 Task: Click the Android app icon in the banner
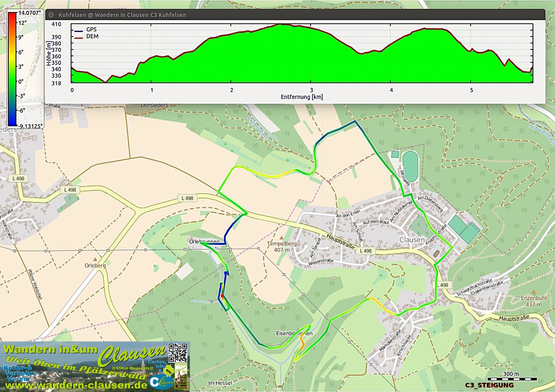169,371
